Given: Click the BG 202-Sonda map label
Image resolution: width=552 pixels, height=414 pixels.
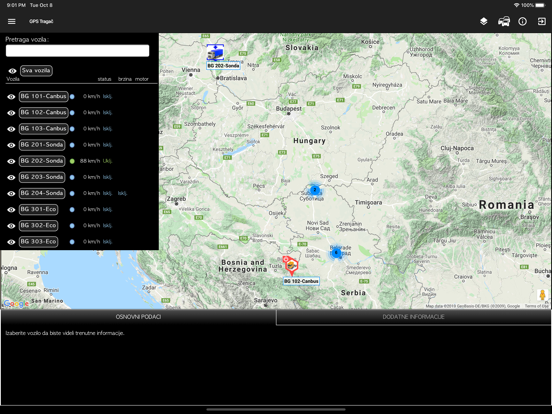Looking at the screenshot, I should coord(223,65).
